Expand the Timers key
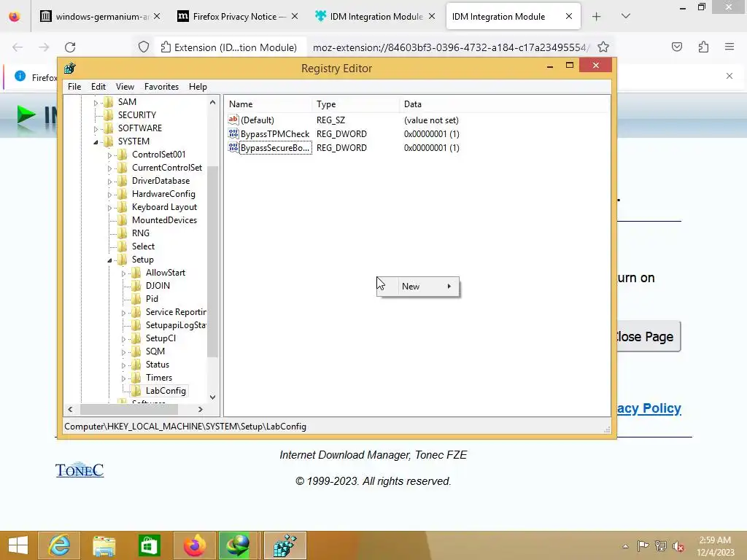 click(x=123, y=378)
